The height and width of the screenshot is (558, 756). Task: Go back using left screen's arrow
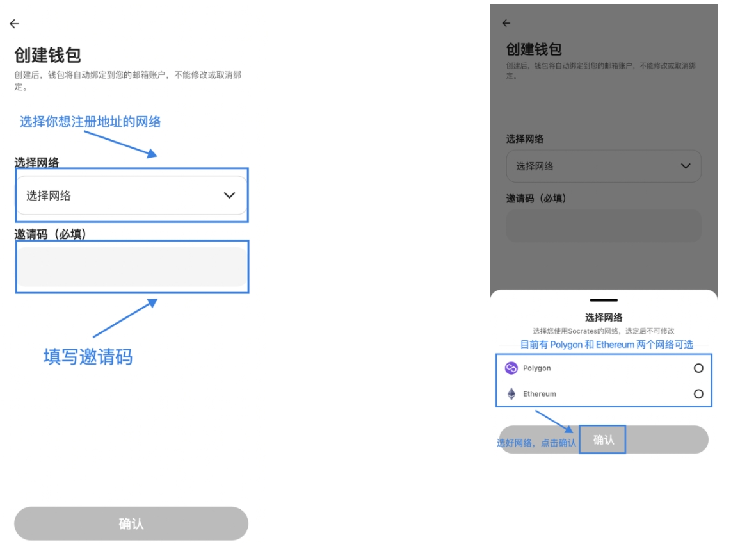[x=15, y=24]
